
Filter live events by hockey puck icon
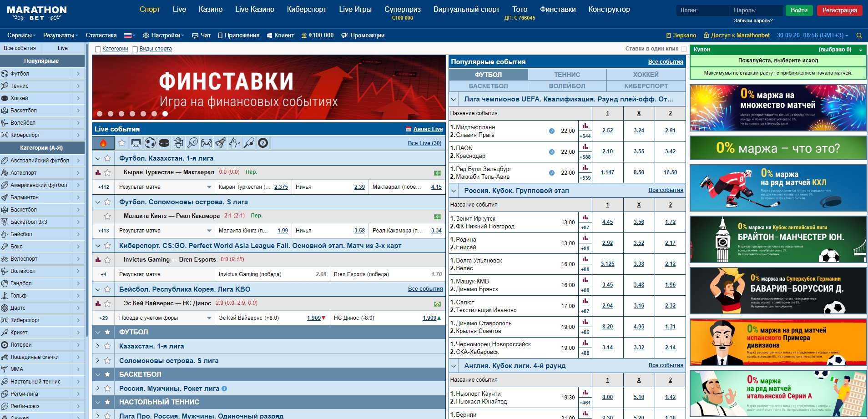pyautogui.click(x=164, y=143)
